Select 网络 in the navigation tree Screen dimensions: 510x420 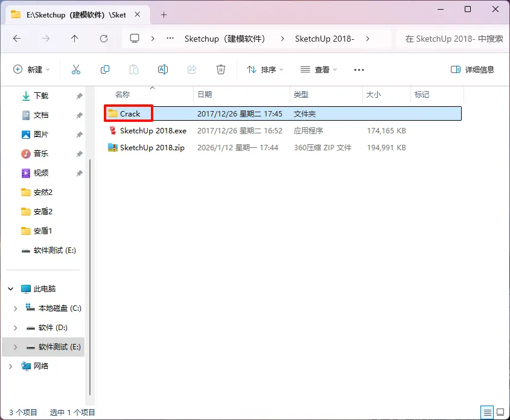coord(41,366)
